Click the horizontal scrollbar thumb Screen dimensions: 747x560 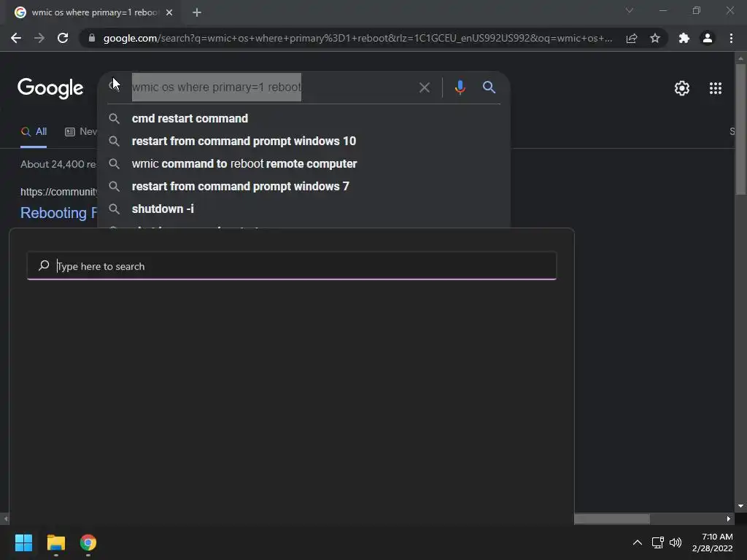(x=612, y=518)
